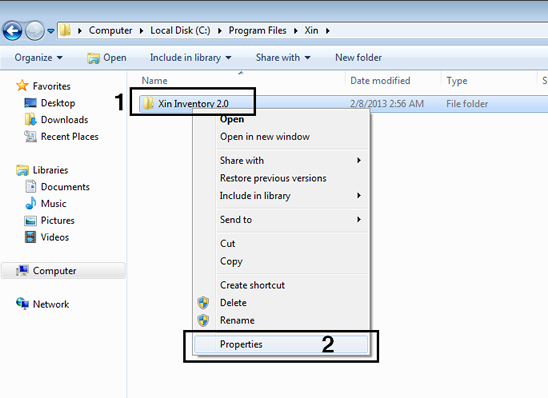The height and width of the screenshot is (398, 548).
Task: Click the Videos filmstrip icon
Action: [30, 237]
